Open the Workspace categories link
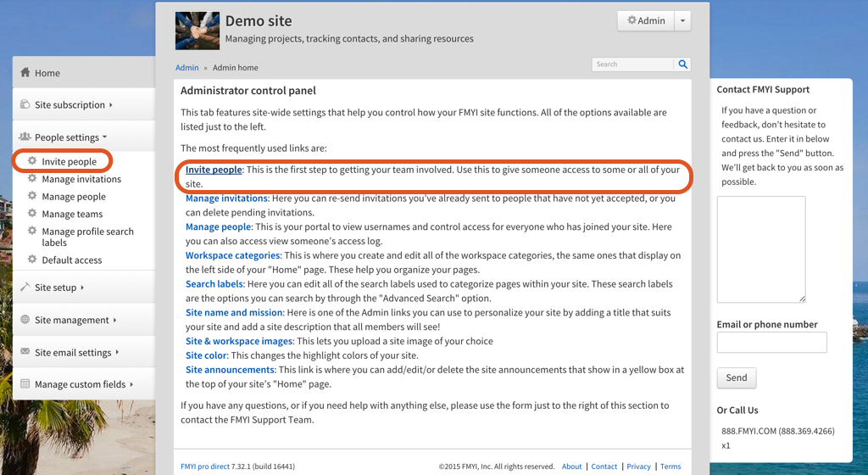868x475 pixels. (232, 255)
